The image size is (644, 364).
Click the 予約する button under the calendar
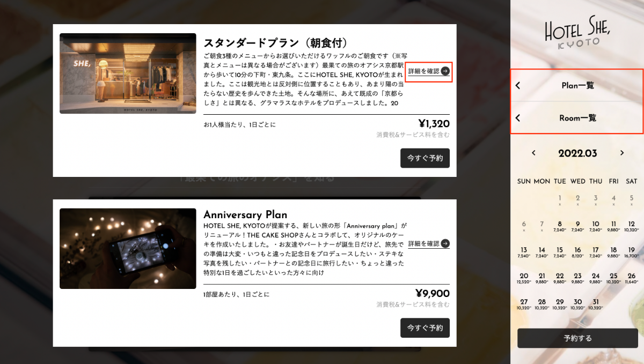577,338
